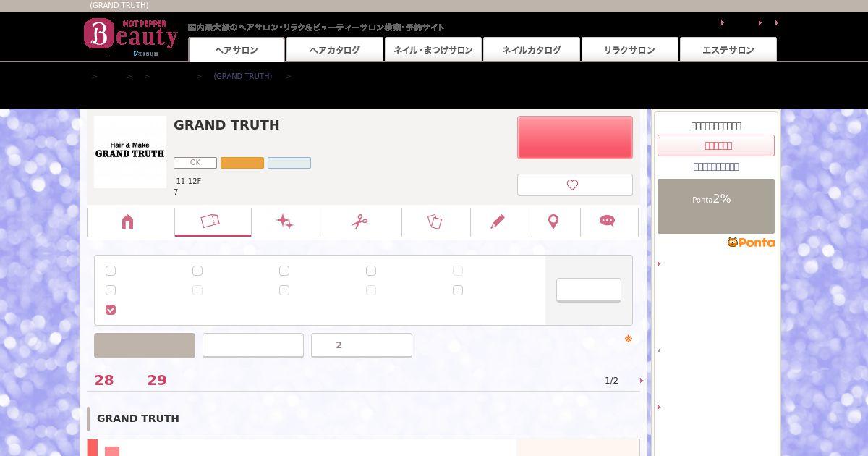Uncheck the pink checked filter checkbox
The width and height of the screenshot is (868, 456).
tap(111, 310)
